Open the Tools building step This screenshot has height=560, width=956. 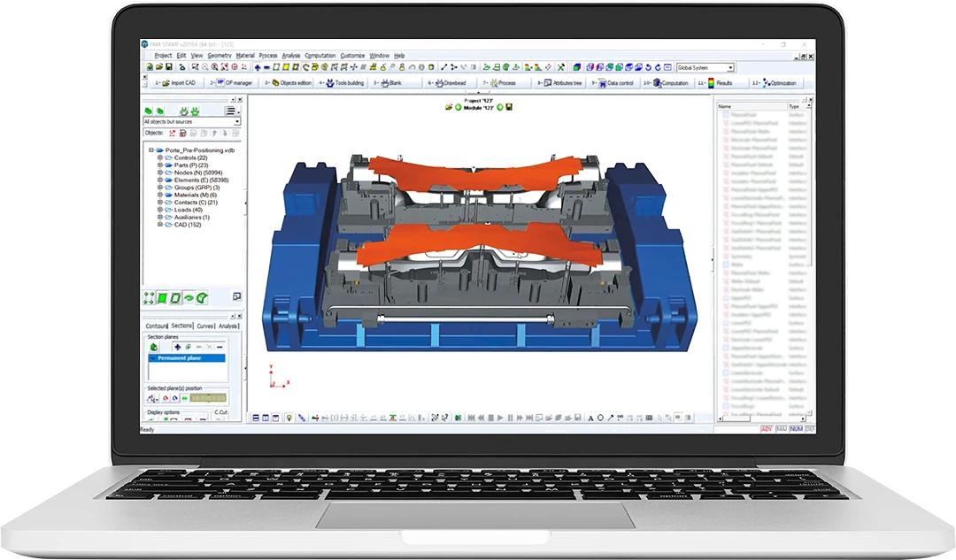click(x=347, y=83)
